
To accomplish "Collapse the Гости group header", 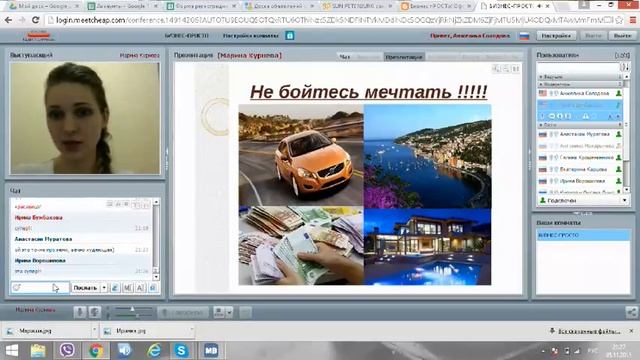I will (x=579, y=124).
